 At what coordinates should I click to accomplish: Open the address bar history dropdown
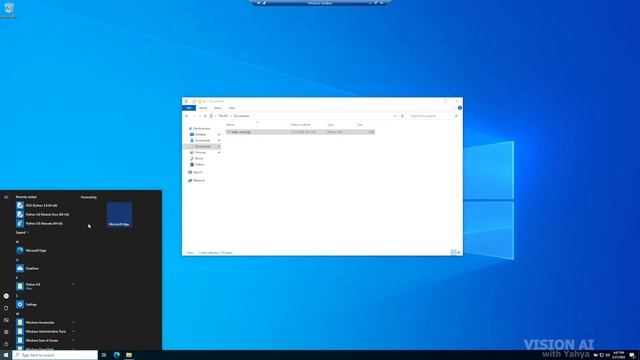pyautogui.click(x=395, y=116)
